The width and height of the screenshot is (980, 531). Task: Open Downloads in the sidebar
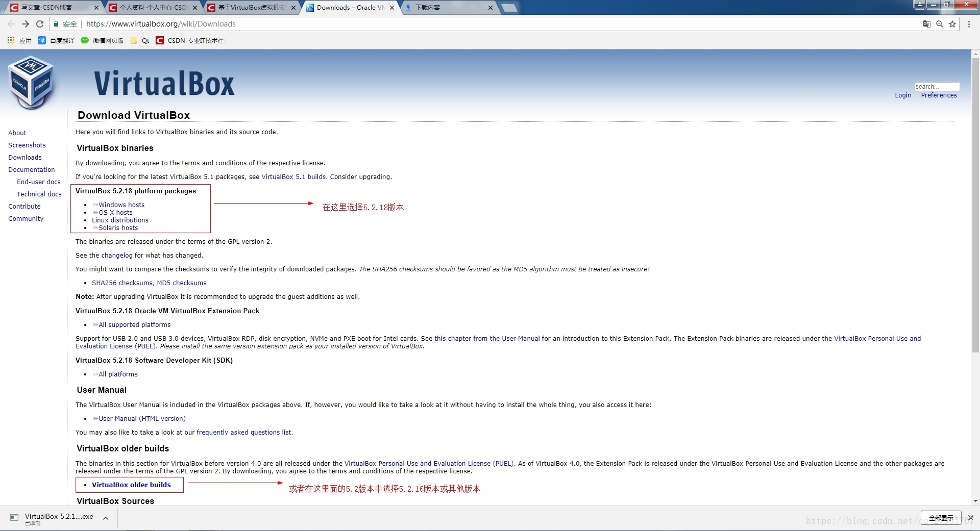(x=24, y=158)
